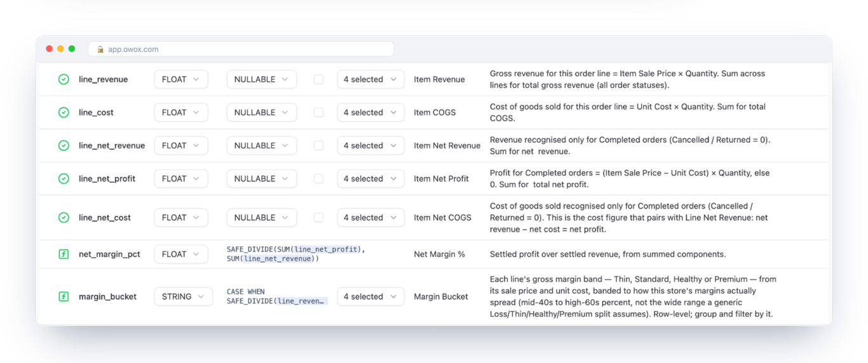Click the formula icon beside net_margin_pct
This screenshot has height=363, width=868.
(64, 254)
